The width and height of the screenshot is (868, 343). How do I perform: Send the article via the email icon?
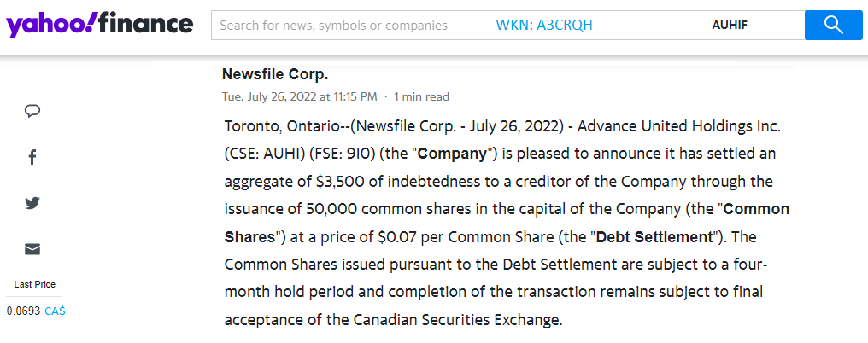[32, 249]
